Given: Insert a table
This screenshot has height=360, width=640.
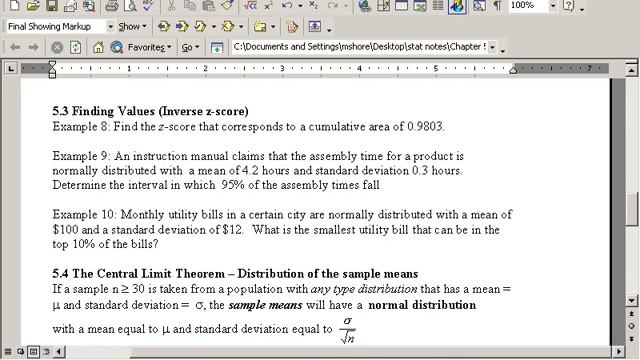Looking at the screenshot, I should (401, 5).
